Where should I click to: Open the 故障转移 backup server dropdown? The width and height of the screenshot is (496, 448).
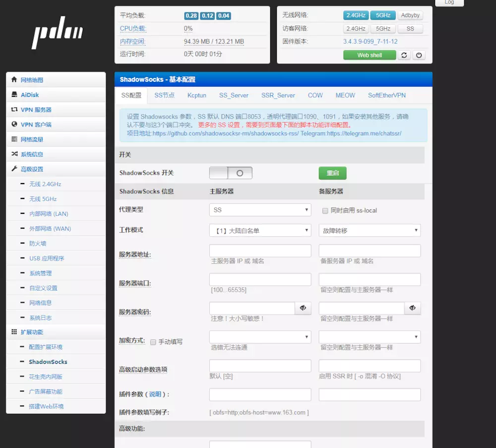click(x=370, y=230)
